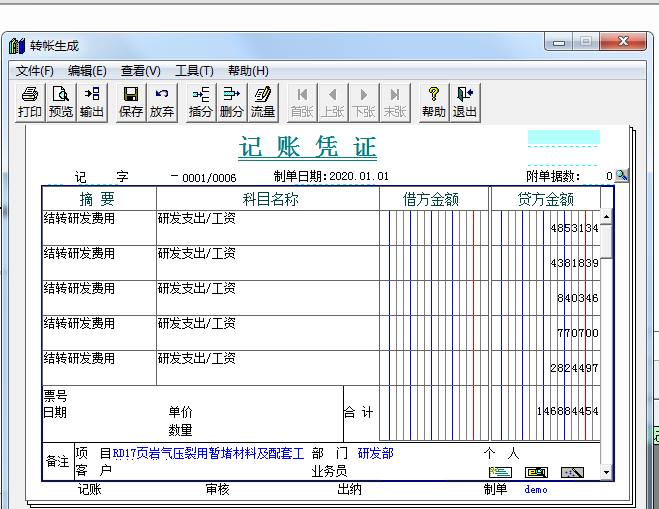Image resolution: width=659 pixels, height=509 pixels.
Task: Open the 帮助(H) menu
Action: (x=248, y=71)
